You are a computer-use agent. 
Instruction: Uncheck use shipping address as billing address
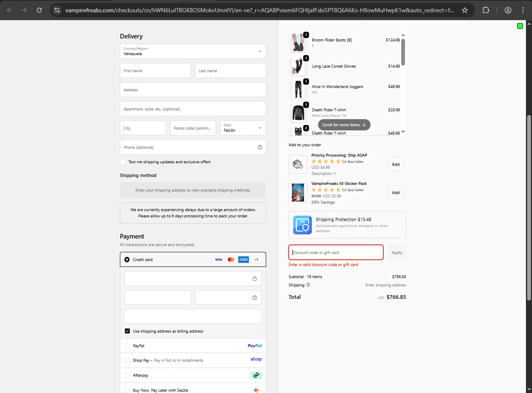pyautogui.click(x=127, y=331)
